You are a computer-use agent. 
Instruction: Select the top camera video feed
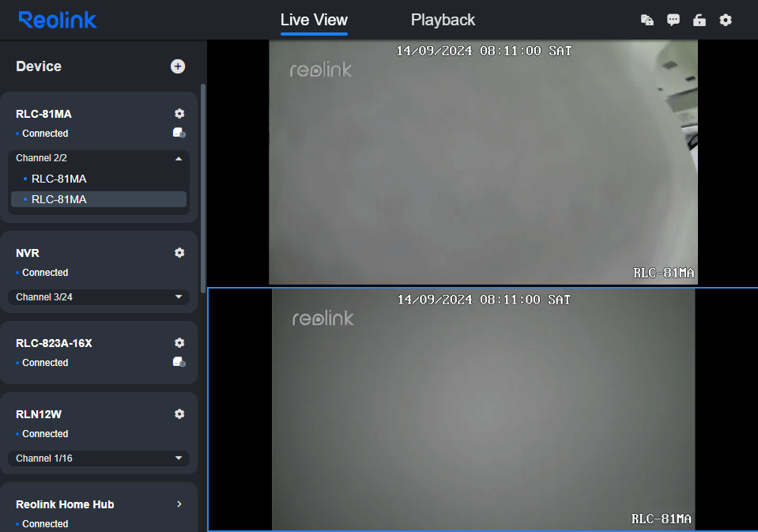point(483,162)
